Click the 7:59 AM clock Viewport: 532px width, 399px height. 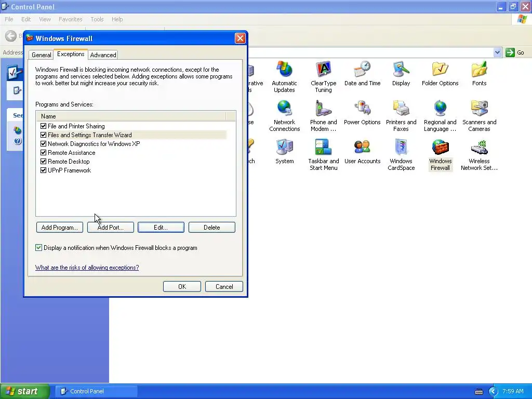tap(513, 392)
